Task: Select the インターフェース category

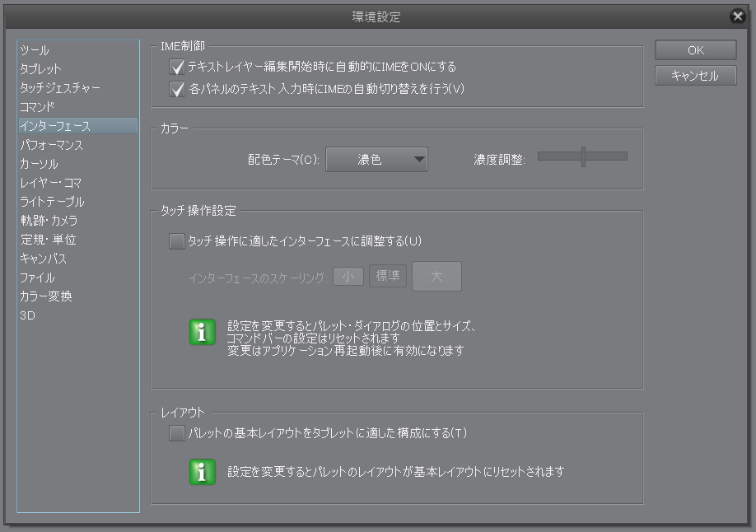Action: coord(78,126)
